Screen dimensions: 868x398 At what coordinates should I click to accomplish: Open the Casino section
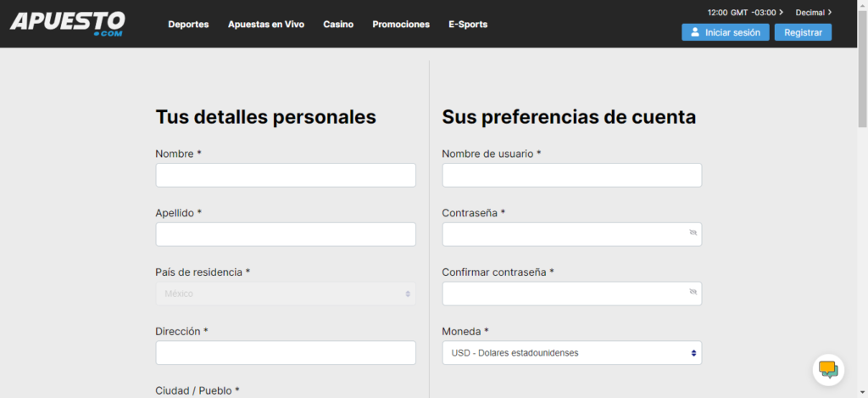[x=338, y=25]
